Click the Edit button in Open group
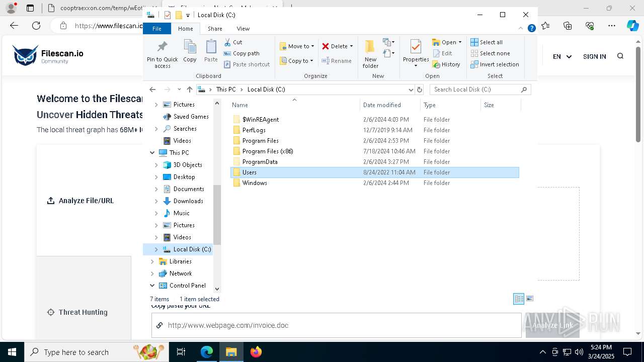Viewport: 644px width, 362px height. pyautogui.click(x=442, y=53)
